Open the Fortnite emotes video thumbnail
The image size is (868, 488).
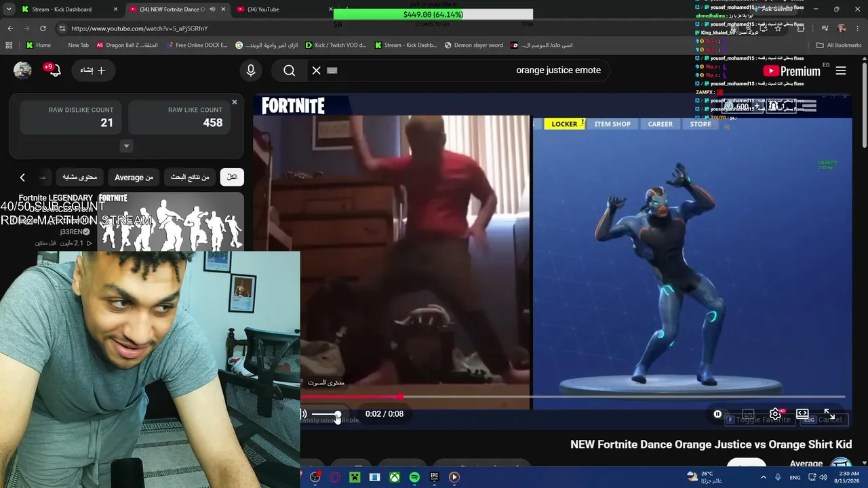point(170,222)
